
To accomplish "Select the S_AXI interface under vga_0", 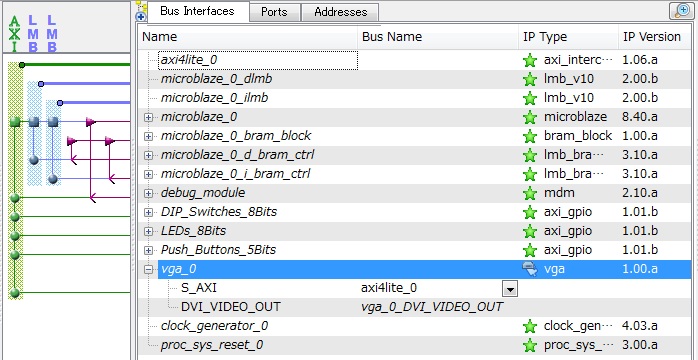I will pyautogui.click(x=199, y=288).
